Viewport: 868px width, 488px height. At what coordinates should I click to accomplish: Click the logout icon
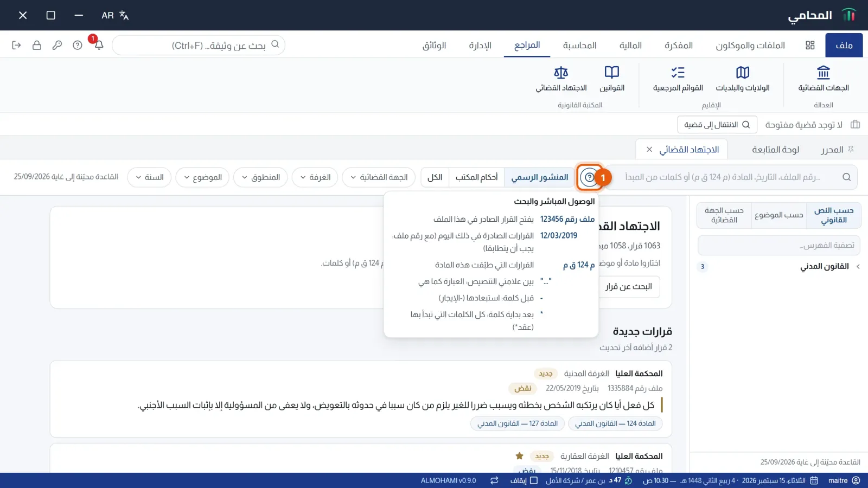16,45
